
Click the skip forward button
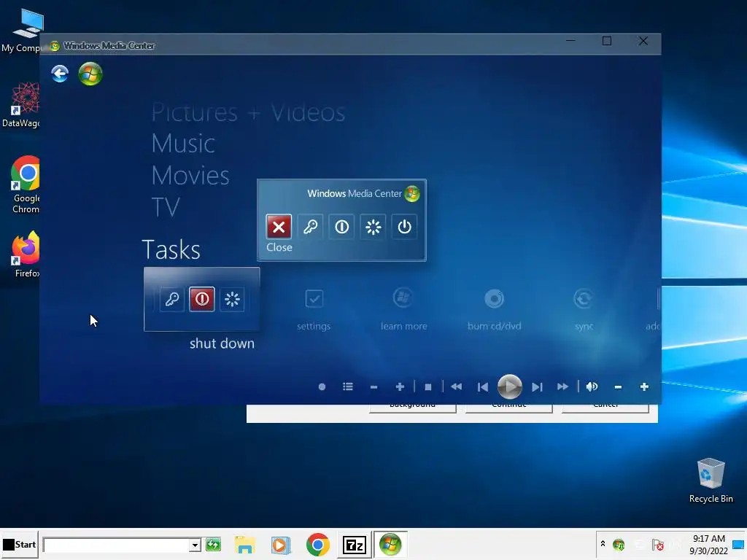[537, 387]
